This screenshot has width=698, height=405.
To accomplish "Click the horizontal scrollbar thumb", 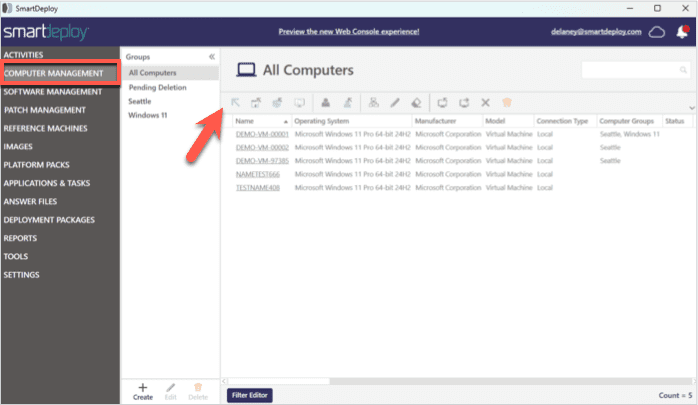I will (279, 381).
